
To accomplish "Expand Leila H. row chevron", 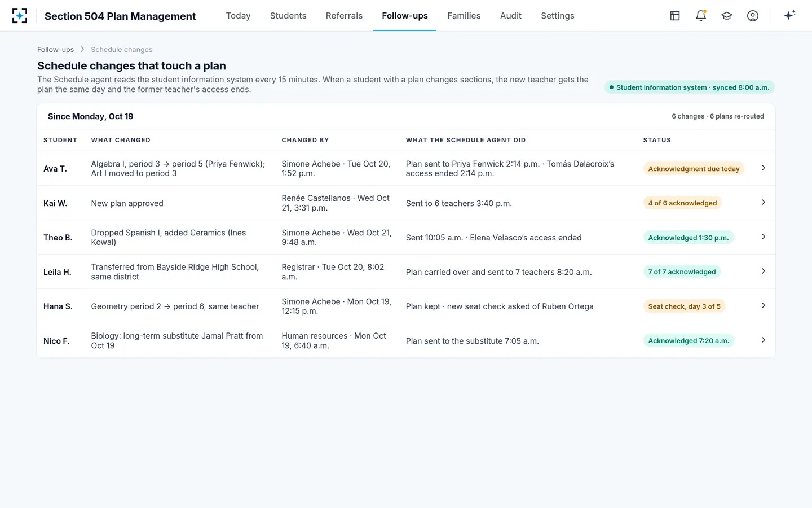I will tap(763, 271).
